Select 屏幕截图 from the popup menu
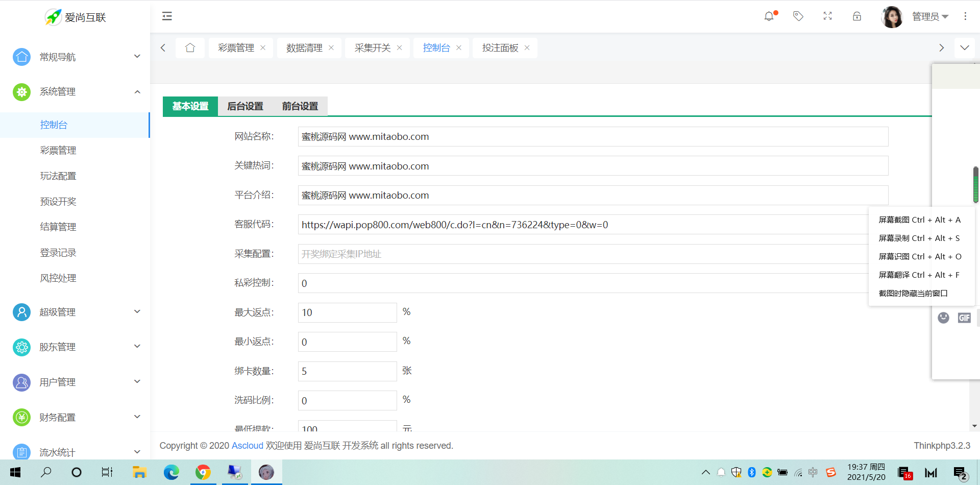The image size is (980, 485). pos(919,220)
